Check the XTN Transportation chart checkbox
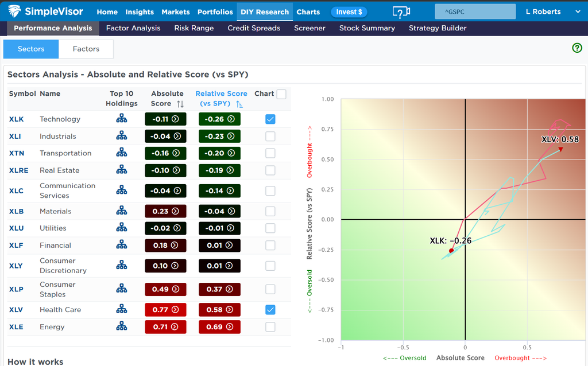This screenshot has height=366, width=588. point(270,153)
